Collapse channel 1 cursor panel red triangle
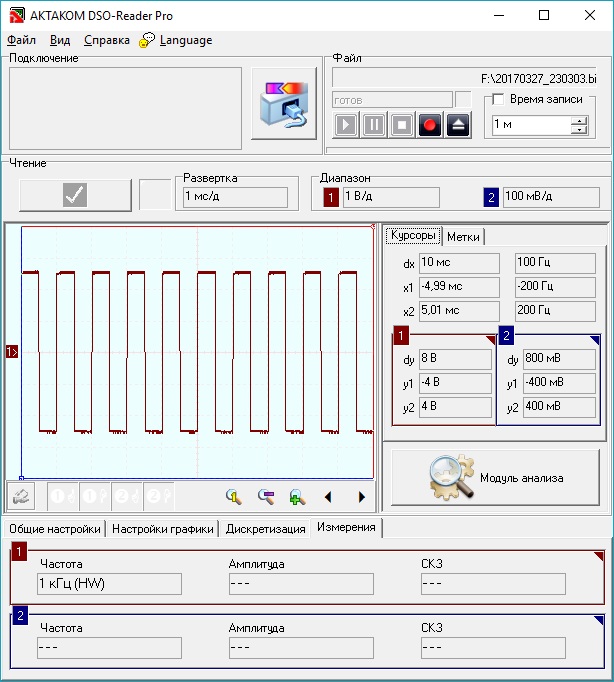The width and height of the screenshot is (614, 682). pyautogui.click(x=491, y=340)
